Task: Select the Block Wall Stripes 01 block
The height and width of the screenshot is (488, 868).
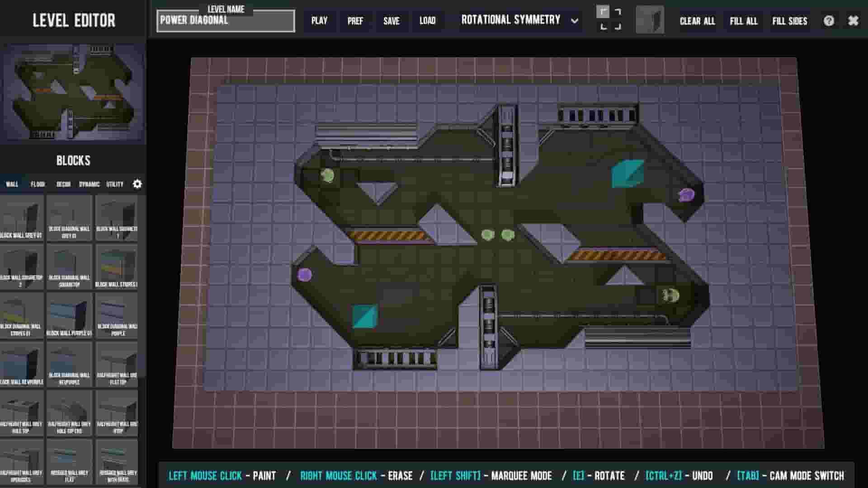Action: coord(117,269)
